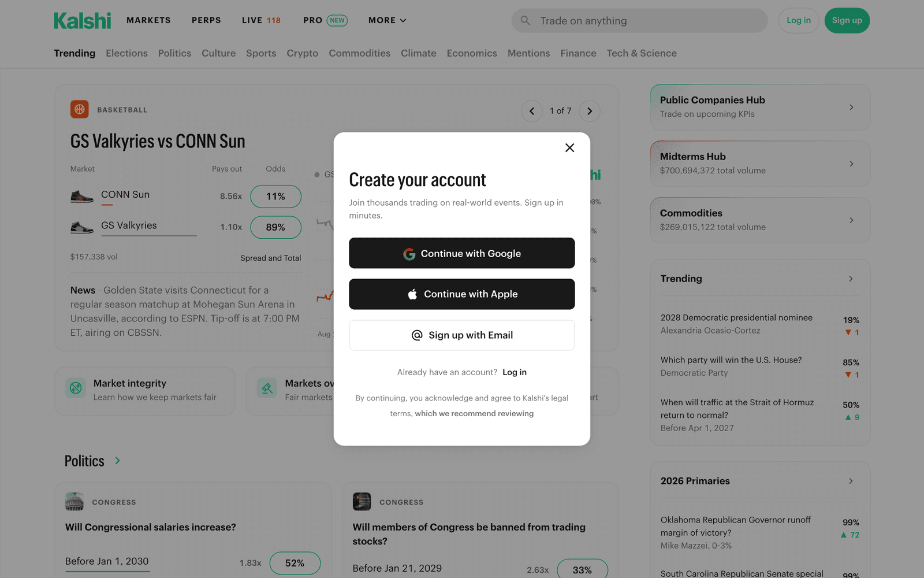This screenshot has height=578, width=924.
Task: Continue with Google sign-up
Action: [462, 253]
